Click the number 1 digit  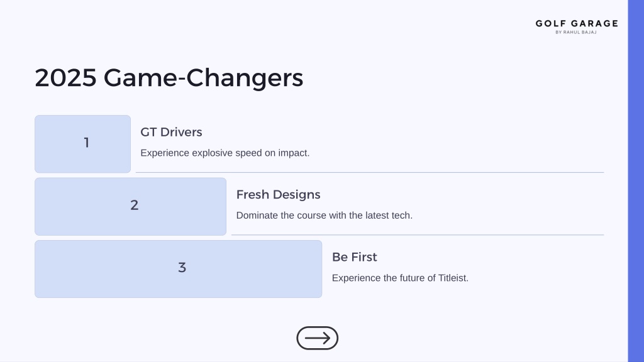pos(87,143)
